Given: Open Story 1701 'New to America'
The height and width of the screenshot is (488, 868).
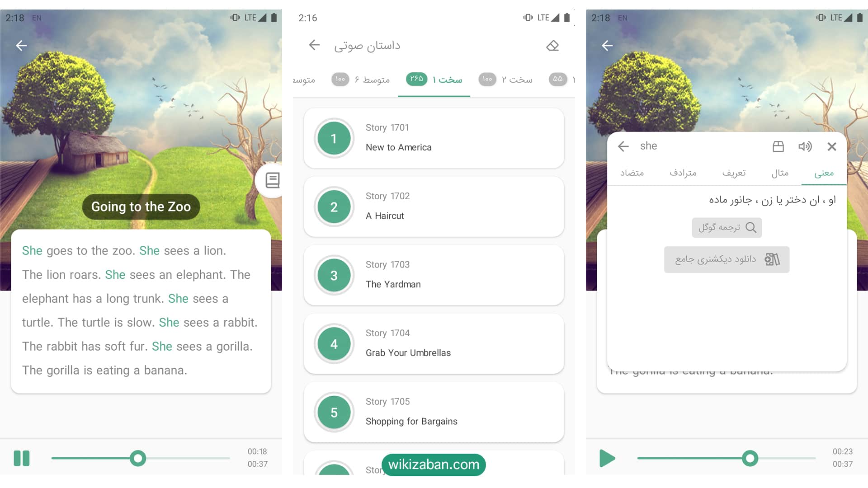Looking at the screenshot, I should [434, 138].
